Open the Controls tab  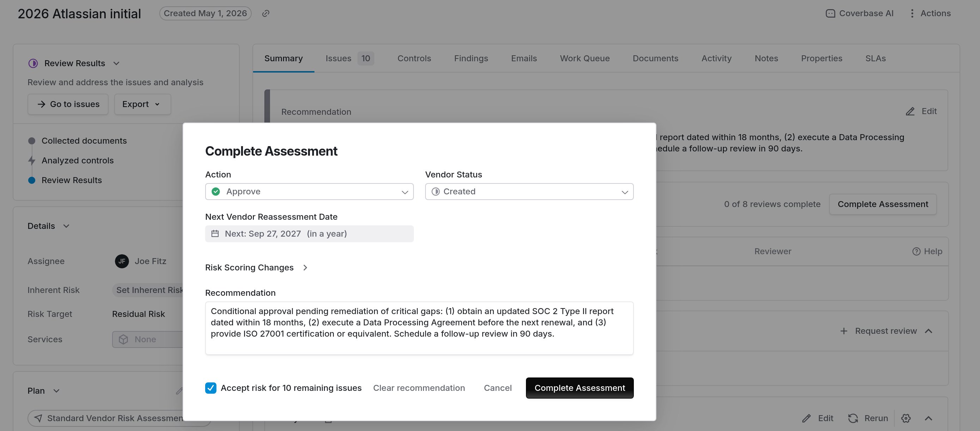click(x=414, y=58)
